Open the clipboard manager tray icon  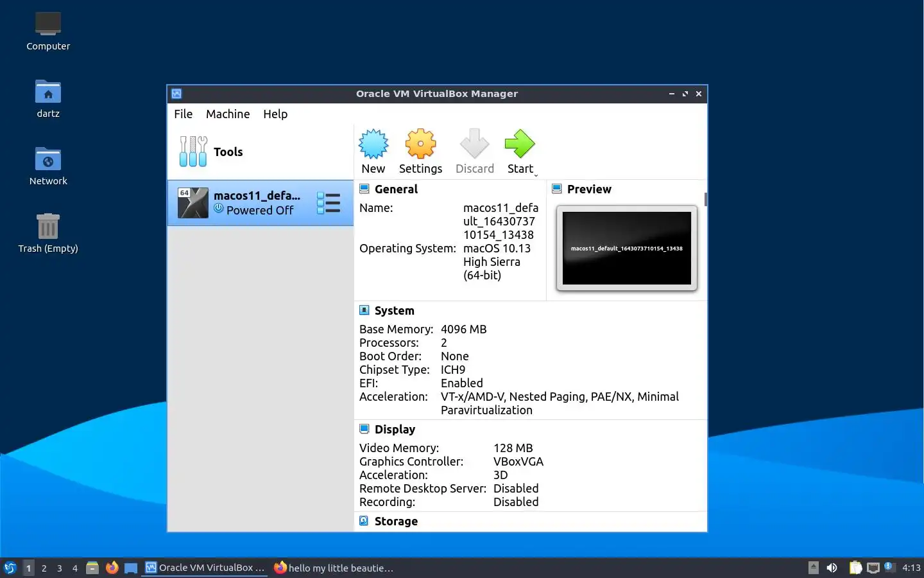tap(855, 568)
